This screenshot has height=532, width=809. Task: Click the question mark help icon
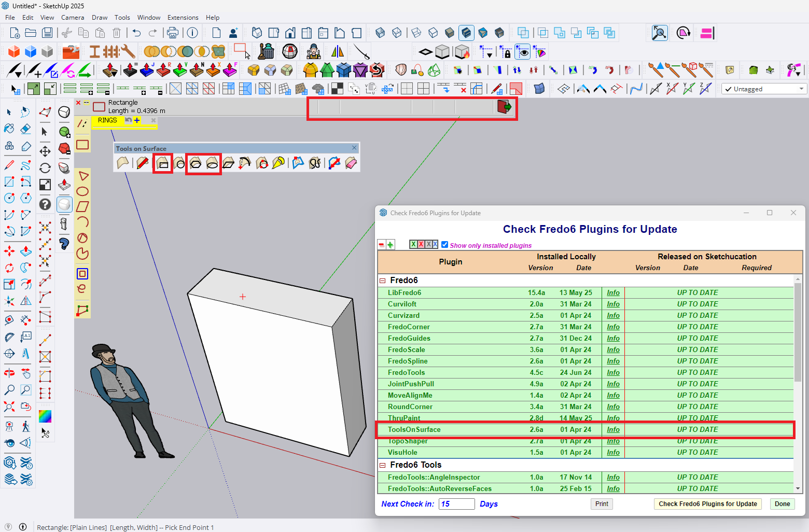45,204
